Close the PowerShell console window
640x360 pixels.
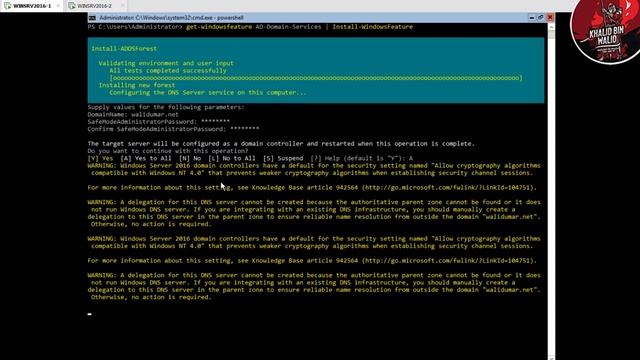[550, 18]
